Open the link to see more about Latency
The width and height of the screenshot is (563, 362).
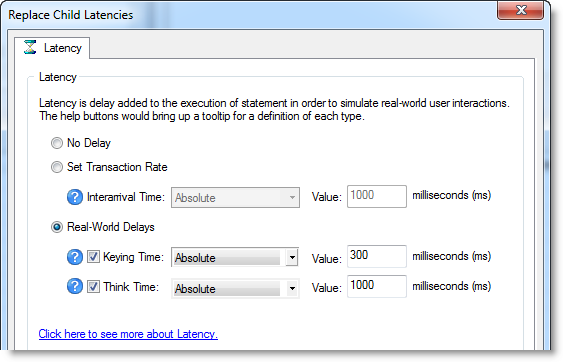tap(128, 334)
